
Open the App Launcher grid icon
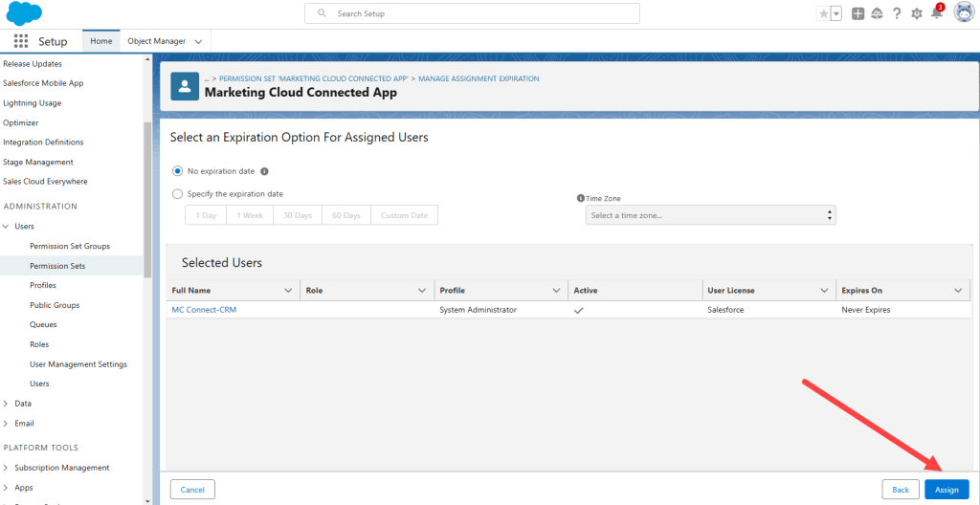point(20,41)
